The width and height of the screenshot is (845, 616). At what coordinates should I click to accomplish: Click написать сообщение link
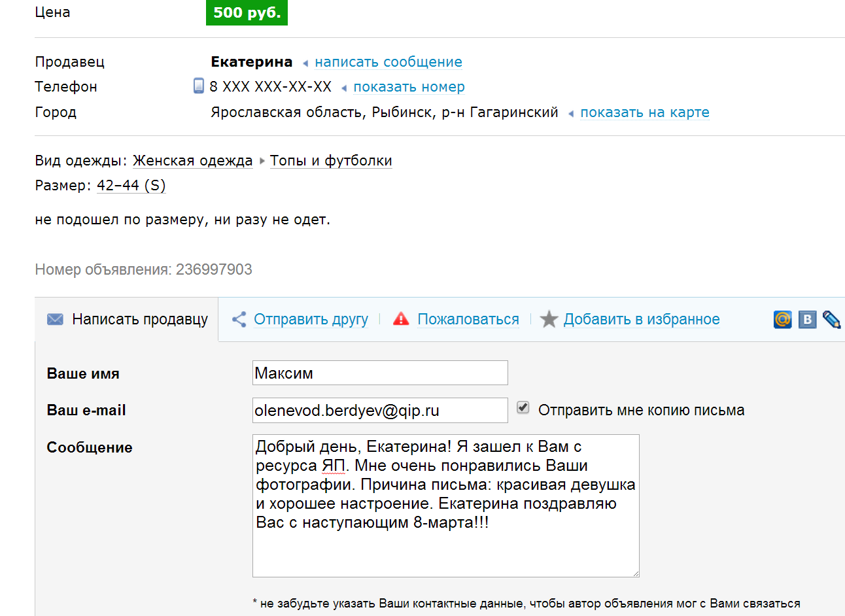388,62
